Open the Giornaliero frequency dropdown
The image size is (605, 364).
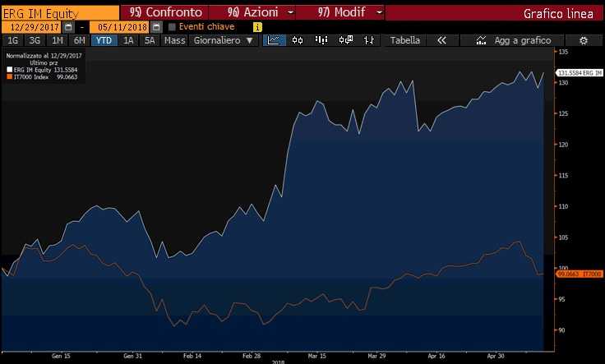[223, 40]
